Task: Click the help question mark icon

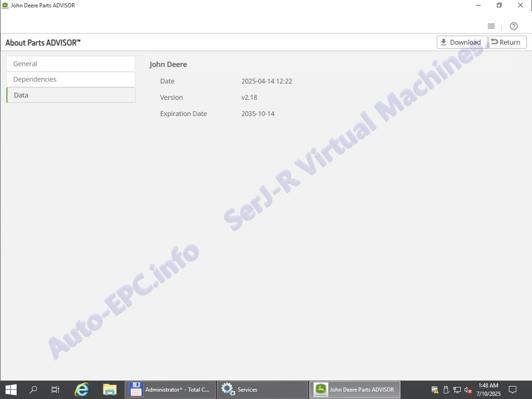Action: click(514, 26)
